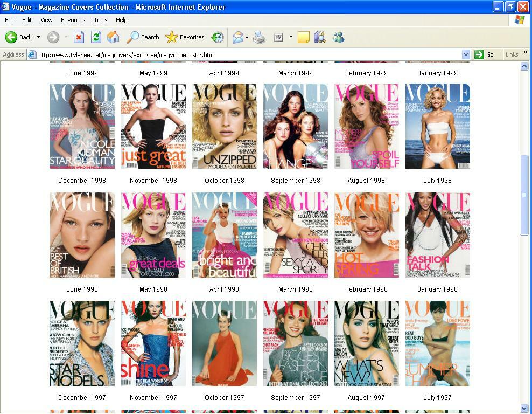The height and width of the screenshot is (414, 532).
Task: Open the 'shine' Vogue cover
Action: 153,343
